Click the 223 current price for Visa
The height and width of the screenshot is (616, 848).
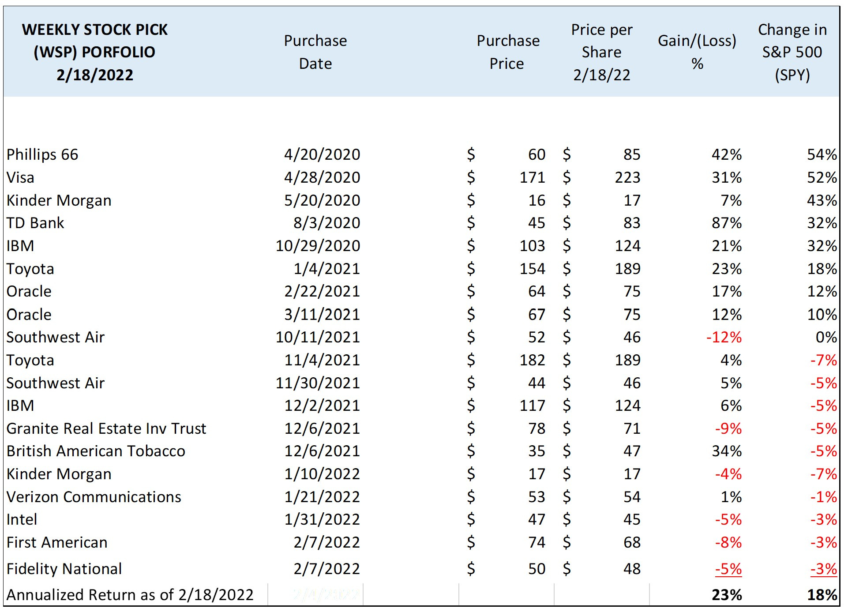[628, 177]
